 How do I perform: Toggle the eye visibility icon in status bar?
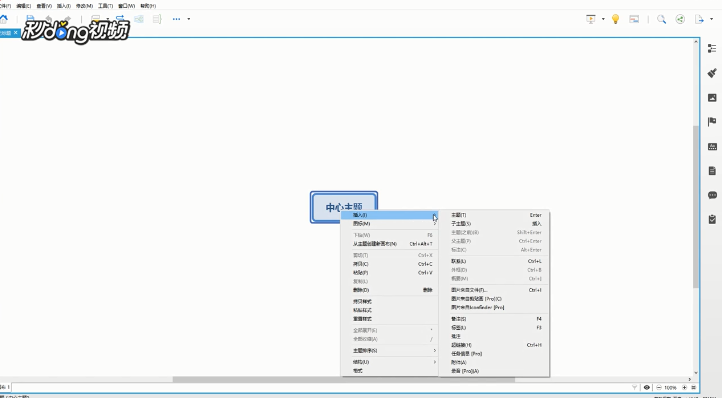click(x=646, y=387)
